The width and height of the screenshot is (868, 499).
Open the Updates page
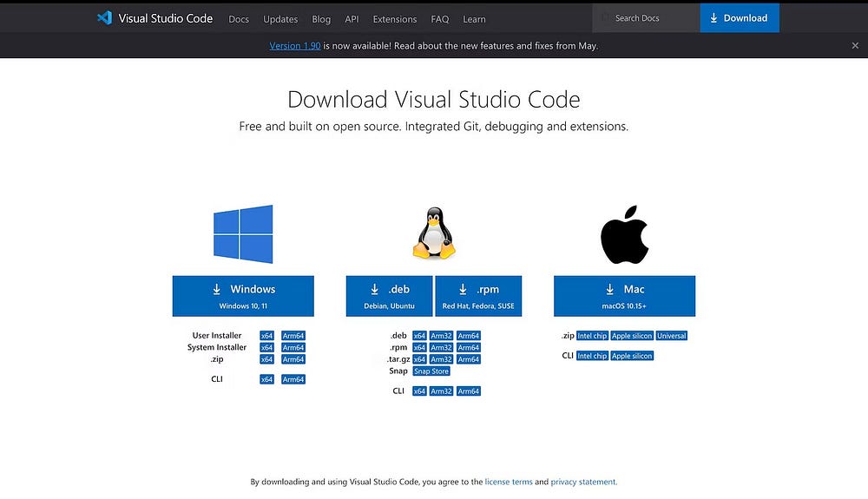pos(280,19)
